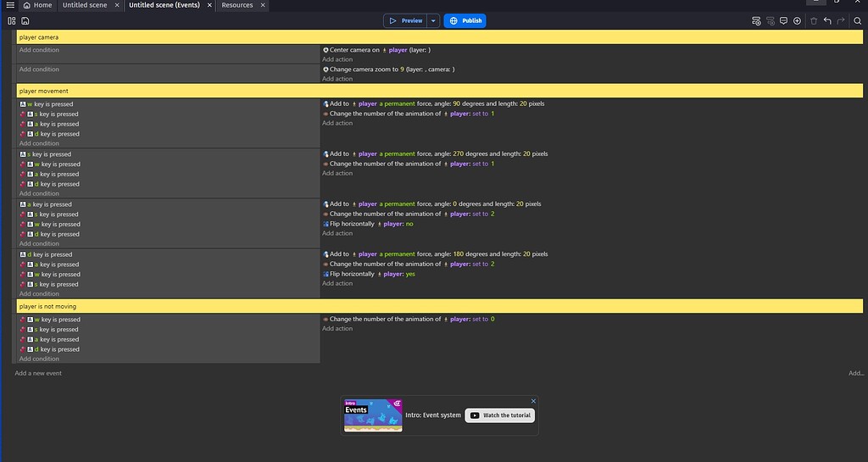Click the circled plus add-other-event icon
The image size is (868, 462).
pyautogui.click(x=797, y=21)
